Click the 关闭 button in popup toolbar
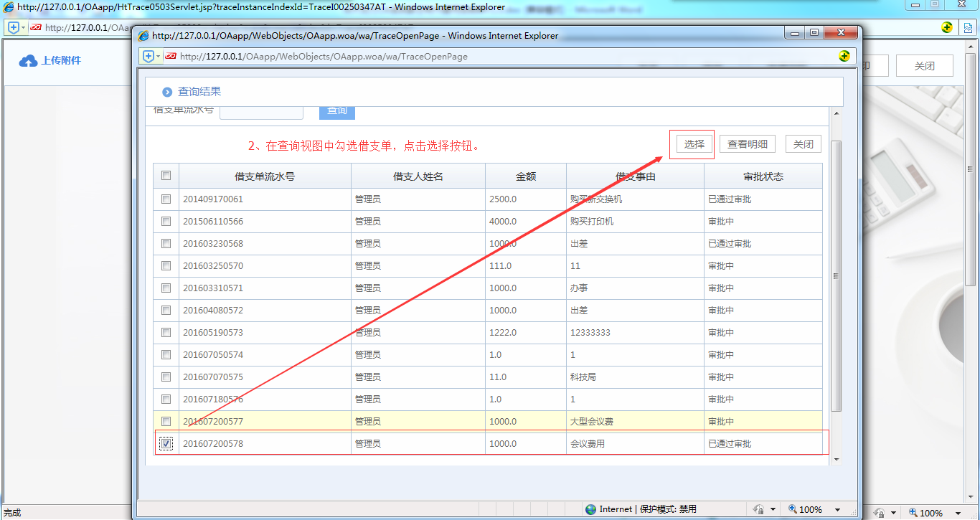980x520 pixels. click(x=803, y=144)
